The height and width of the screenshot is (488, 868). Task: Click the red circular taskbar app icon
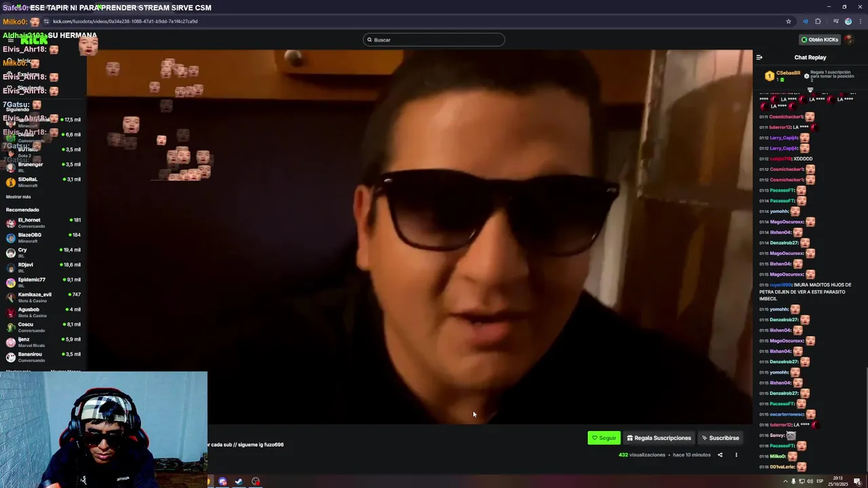point(256,481)
